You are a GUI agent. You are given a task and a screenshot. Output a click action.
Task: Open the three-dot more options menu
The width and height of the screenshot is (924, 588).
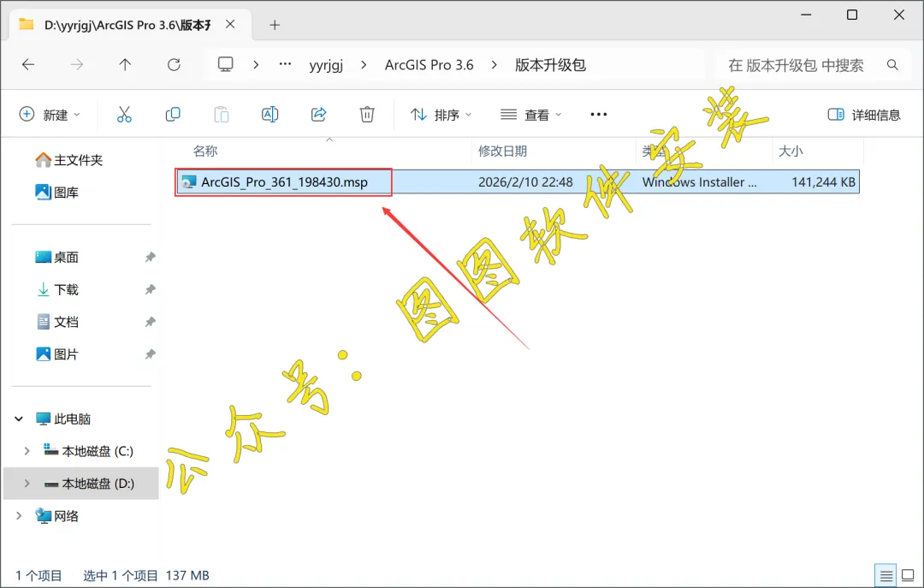599,115
